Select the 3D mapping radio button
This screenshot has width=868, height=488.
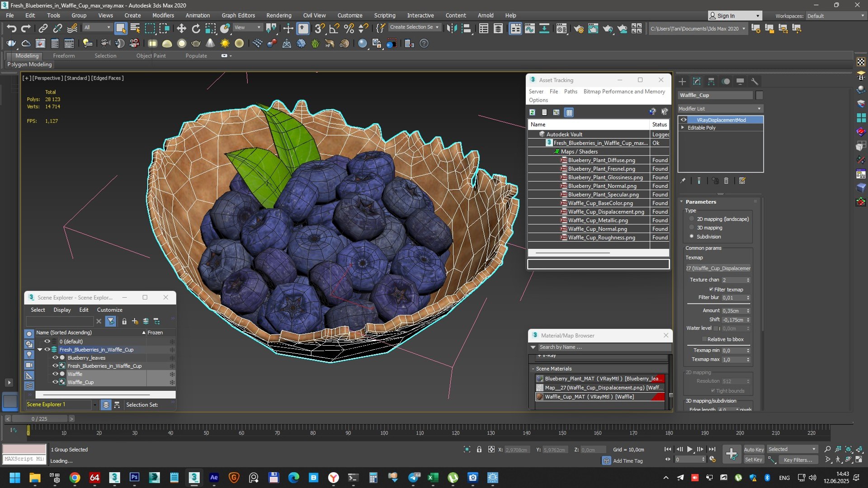[x=692, y=228]
